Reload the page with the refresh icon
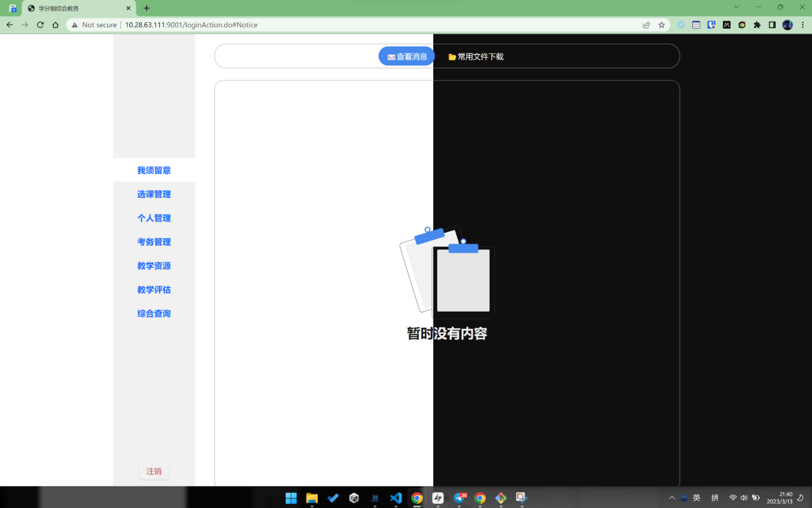 point(40,25)
